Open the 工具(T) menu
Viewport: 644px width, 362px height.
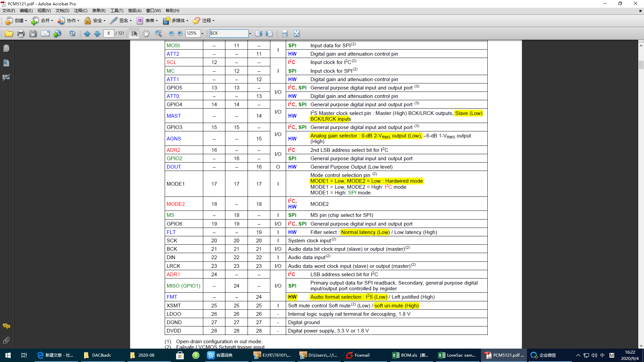[x=117, y=11]
